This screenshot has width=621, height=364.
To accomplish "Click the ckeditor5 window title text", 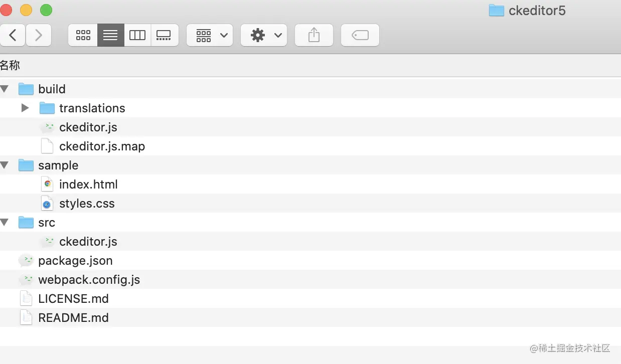I will tap(537, 11).
